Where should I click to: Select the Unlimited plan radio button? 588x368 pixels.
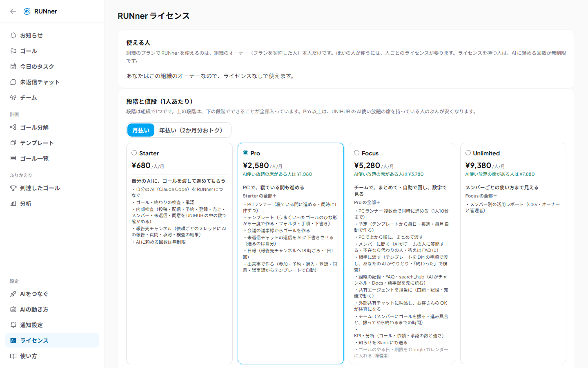468,153
